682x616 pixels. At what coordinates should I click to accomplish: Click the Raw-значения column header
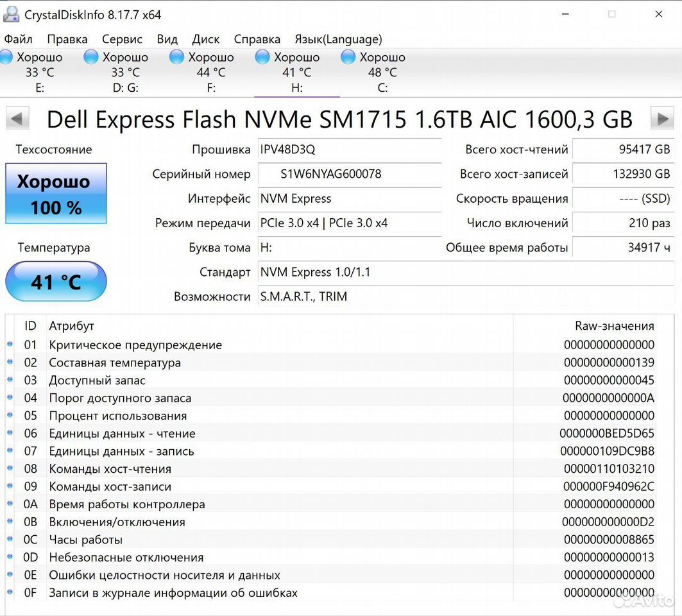pyautogui.click(x=614, y=326)
